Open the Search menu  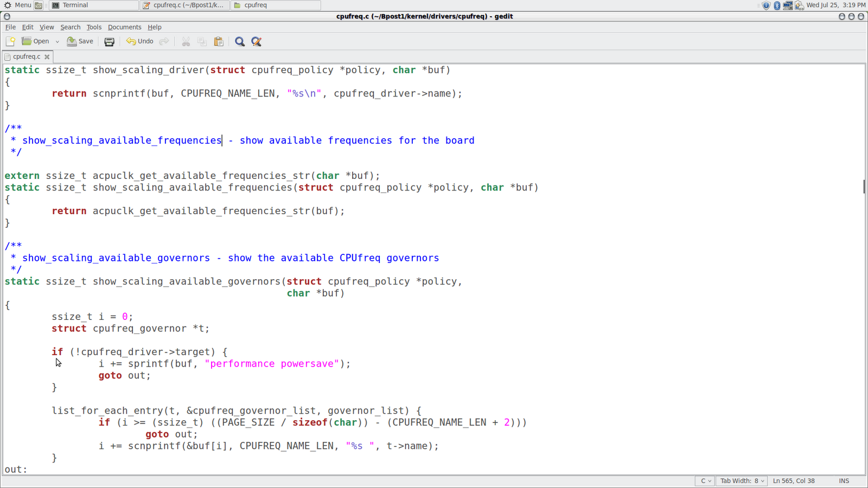[x=70, y=27]
